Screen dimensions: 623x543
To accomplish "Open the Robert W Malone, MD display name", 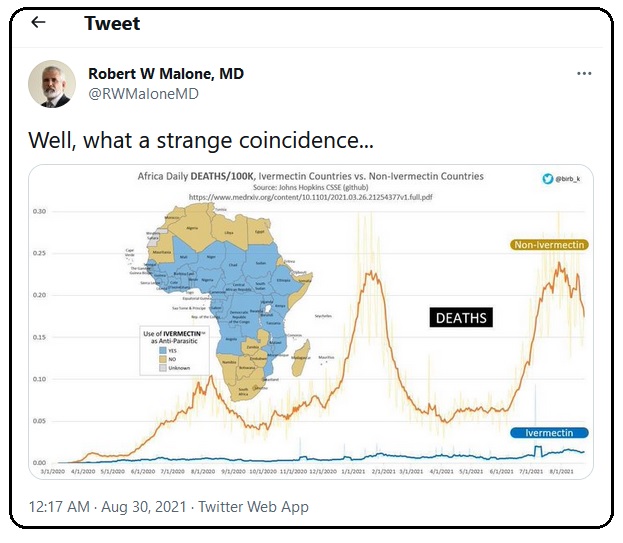I will (x=166, y=74).
